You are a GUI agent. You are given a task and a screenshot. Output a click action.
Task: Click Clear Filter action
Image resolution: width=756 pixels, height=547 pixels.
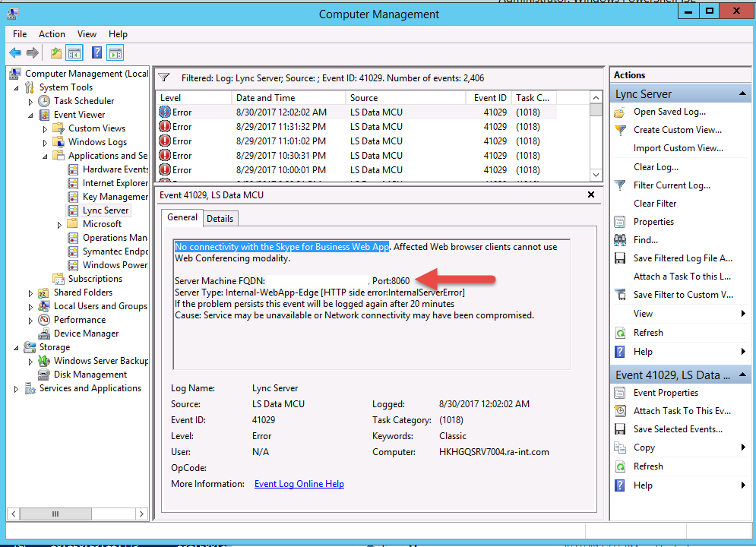(655, 204)
